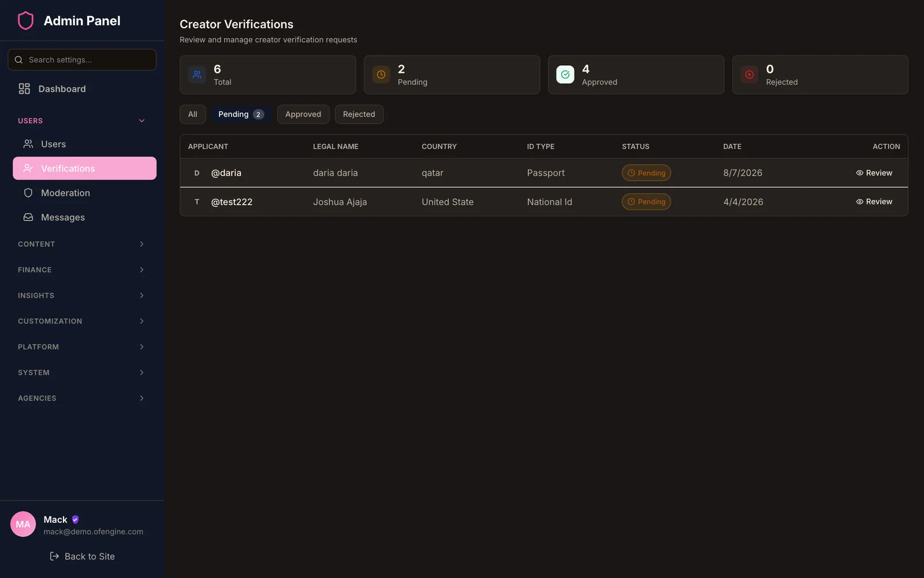The height and width of the screenshot is (578, 924).
Task: Click the Moderation shield icon
Action: point(28,192)
